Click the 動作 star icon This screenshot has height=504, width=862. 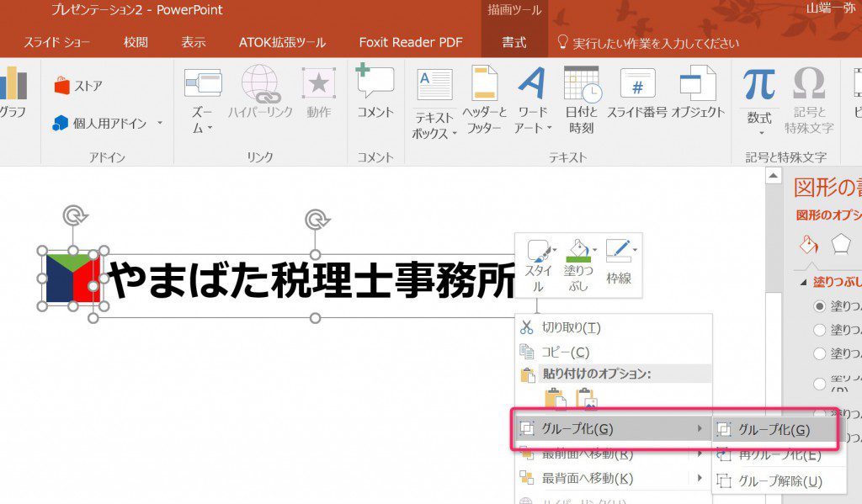[x=319, y=83]
